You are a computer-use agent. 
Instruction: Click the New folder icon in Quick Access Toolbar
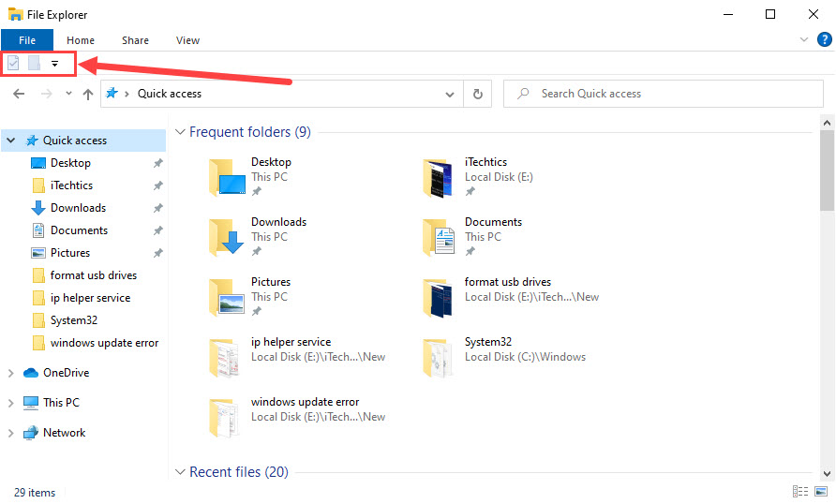pos(34,64)
